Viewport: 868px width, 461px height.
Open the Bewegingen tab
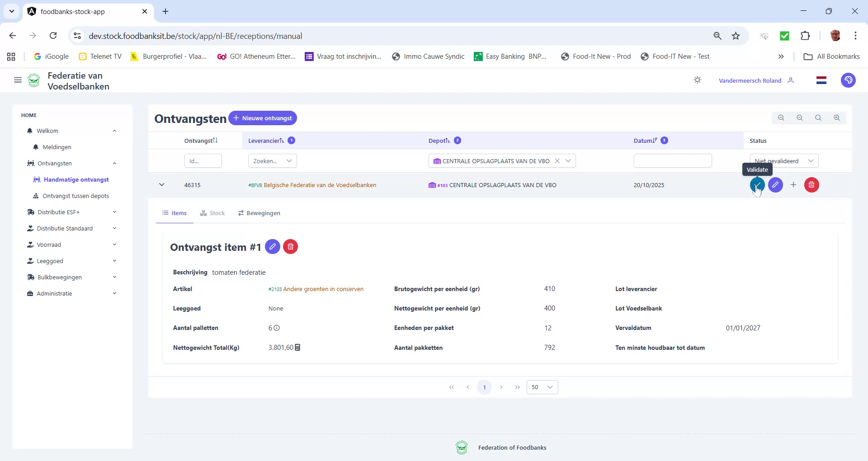point(259,213)
